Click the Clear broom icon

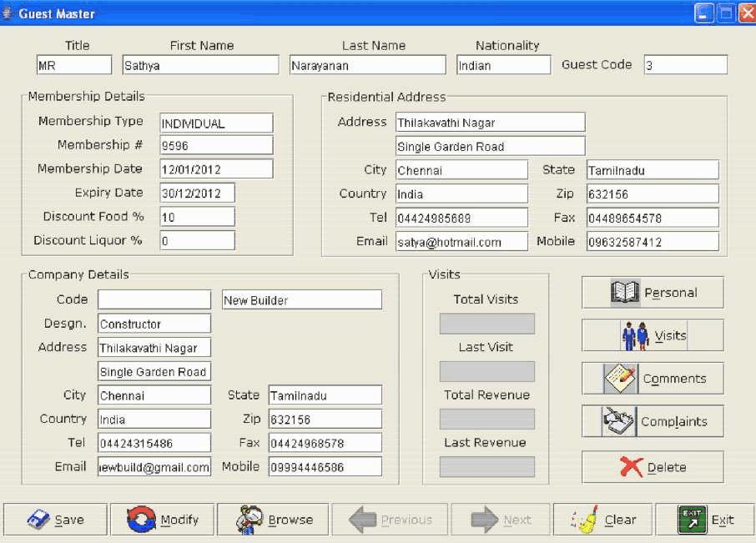click(x=585, y=520)
